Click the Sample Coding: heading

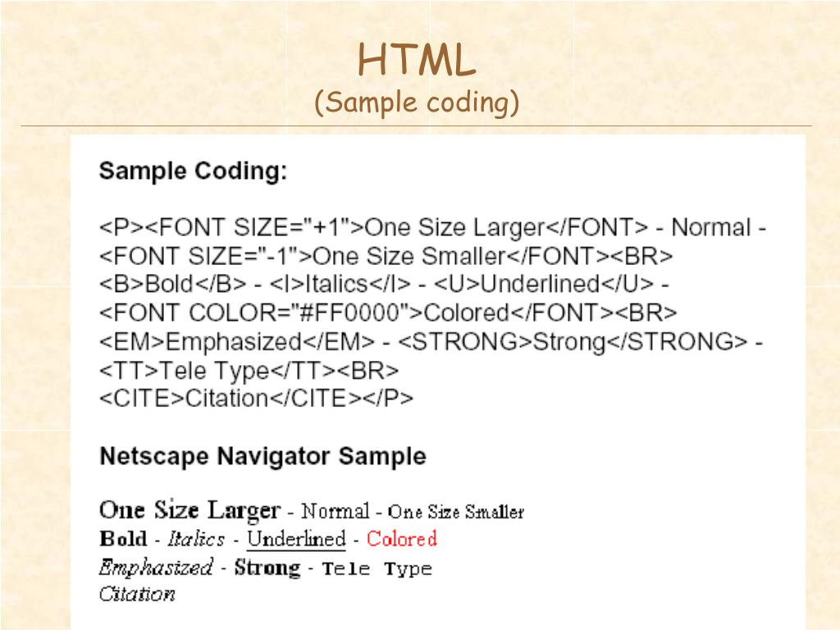tap(194, 171)
